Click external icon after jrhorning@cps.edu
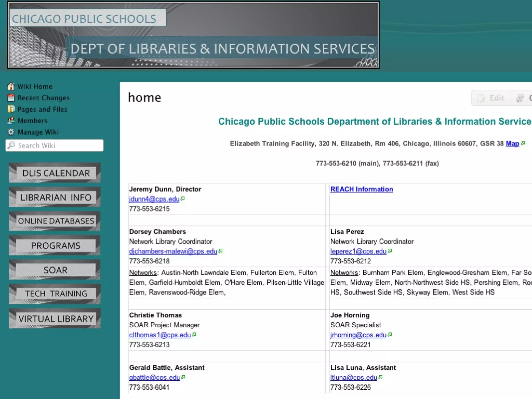This screenshot has height=399, width=532. click(x=390, y=335)
